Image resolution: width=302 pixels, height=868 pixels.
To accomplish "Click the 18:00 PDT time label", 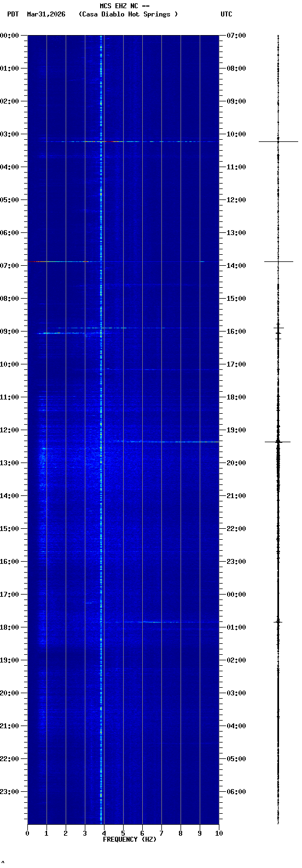I will coord(9,627).
